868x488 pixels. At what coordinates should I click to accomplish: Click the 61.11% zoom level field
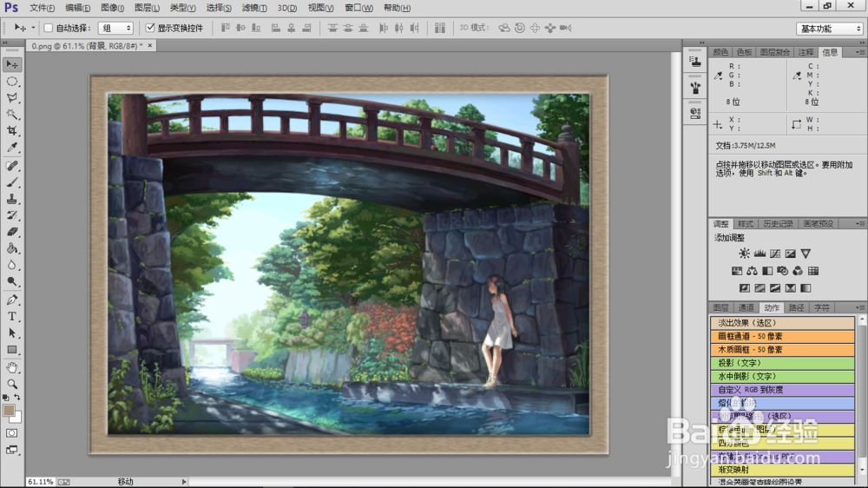pos(41,482)
